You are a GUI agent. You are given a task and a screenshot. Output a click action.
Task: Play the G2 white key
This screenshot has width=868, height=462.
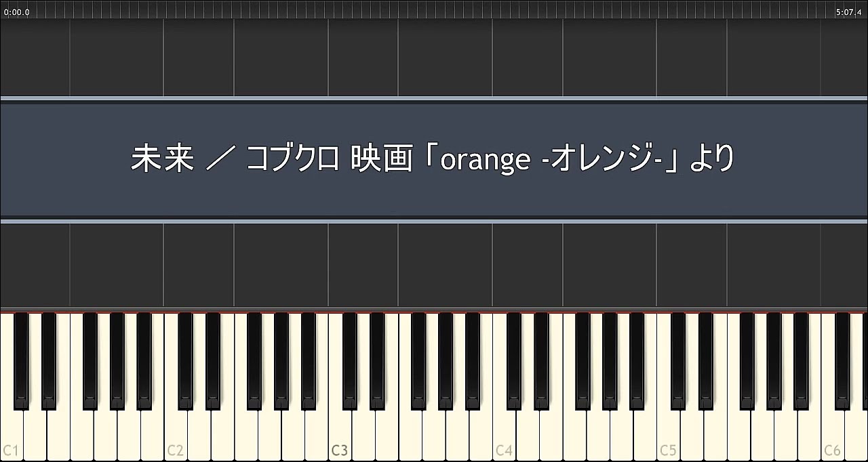pos(269,434)
